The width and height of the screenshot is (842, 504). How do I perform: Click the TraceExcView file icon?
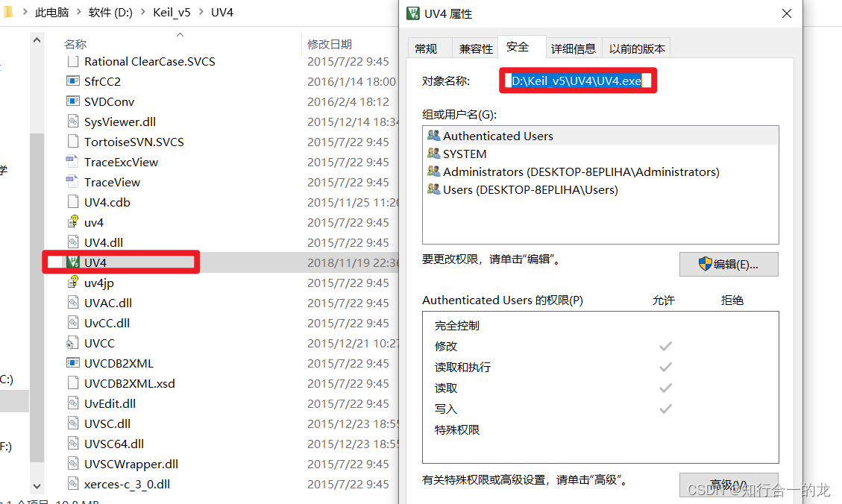click(x=72, y=162)
